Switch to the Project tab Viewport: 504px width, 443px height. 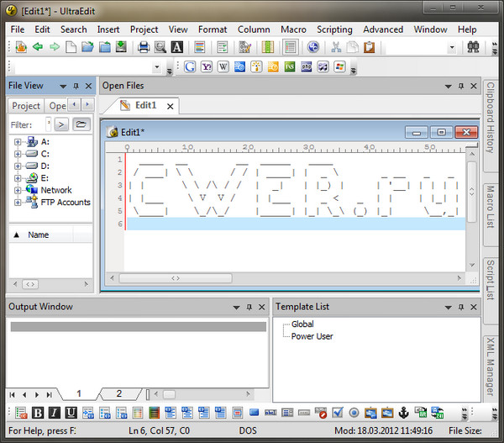point(26,106)
